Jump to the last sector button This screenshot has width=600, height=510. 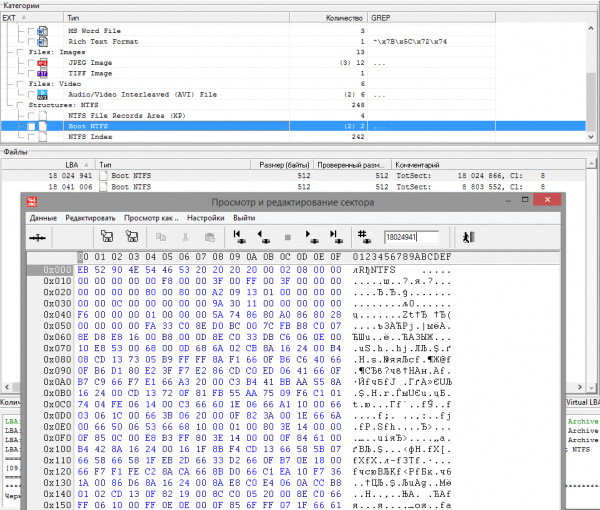[335, 237]
